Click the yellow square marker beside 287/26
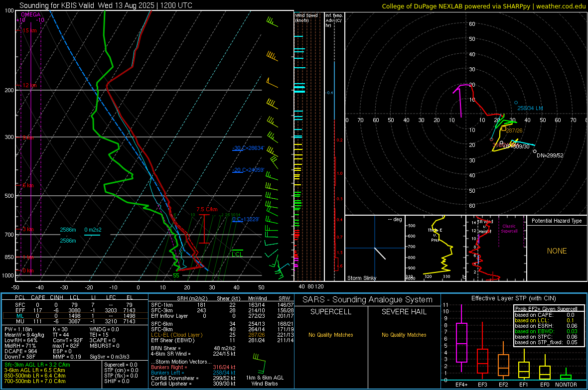The height and width of the screenshot is (390, 588). pyautogui.click(x=504, y=128)
